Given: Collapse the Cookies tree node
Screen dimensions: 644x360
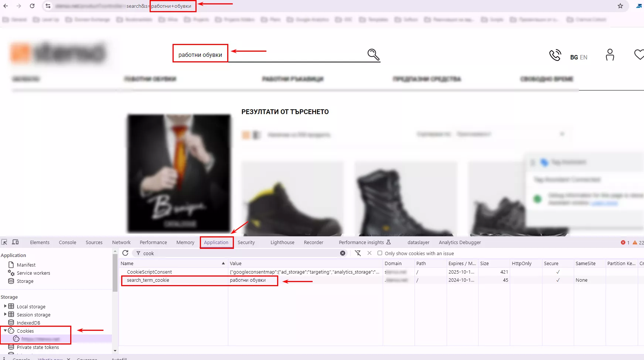Looking at the screenshot, I should pos(5,330).
